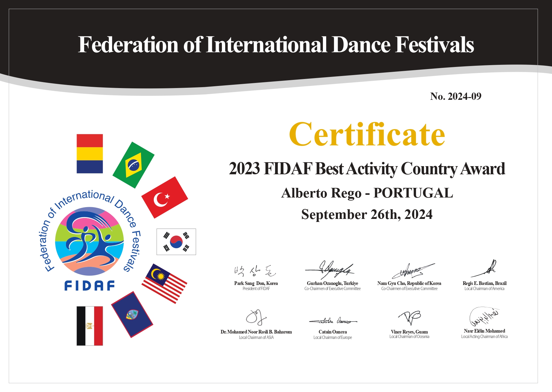Screen dimensions: 552x392
Task: Click the name Vince Reyes, Guam
Action: (x=409, y=332)
